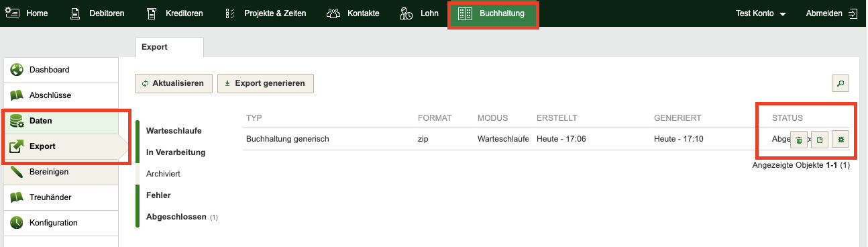Click Abmelden to log out
Viewport: 868px width, 247px height.
pyautogui.click(x=831, y=13)
